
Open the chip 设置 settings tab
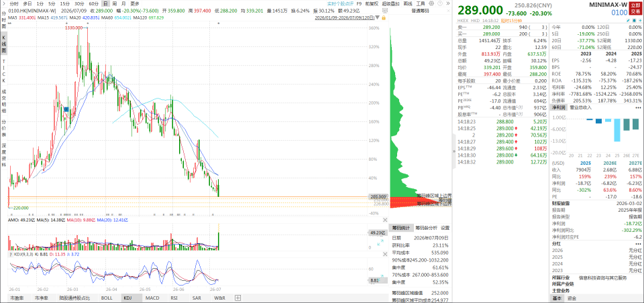[445, 228]
